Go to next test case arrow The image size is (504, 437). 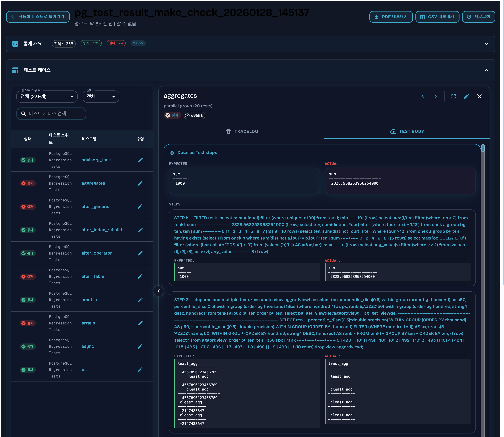click(x=435, y=96)
